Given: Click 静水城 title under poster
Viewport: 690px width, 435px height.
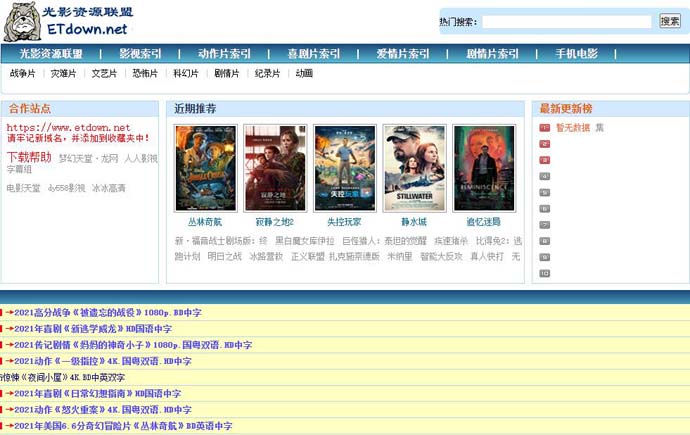Looking at the screenshot, I should [x=414, y=222].
